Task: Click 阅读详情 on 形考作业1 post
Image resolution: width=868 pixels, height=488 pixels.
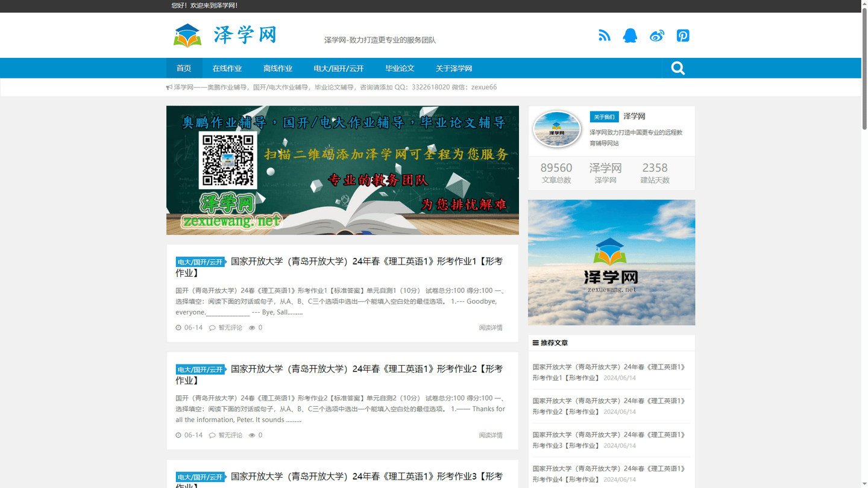Action: click(491, 328)
